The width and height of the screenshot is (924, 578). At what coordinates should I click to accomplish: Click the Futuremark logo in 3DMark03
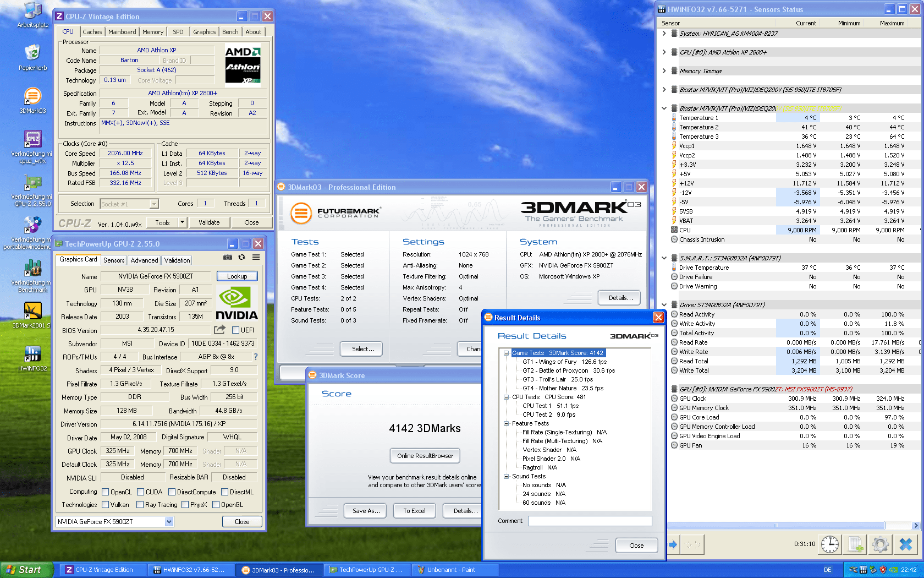coord(335,213)
